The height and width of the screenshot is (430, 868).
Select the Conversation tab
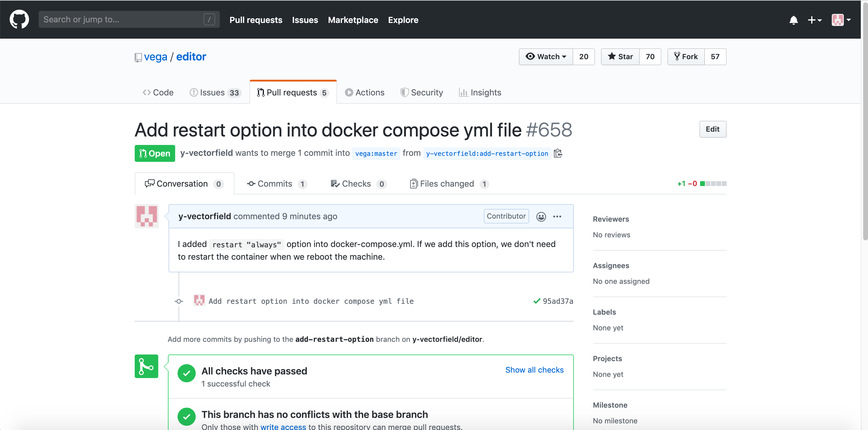[x=184, y=184]
